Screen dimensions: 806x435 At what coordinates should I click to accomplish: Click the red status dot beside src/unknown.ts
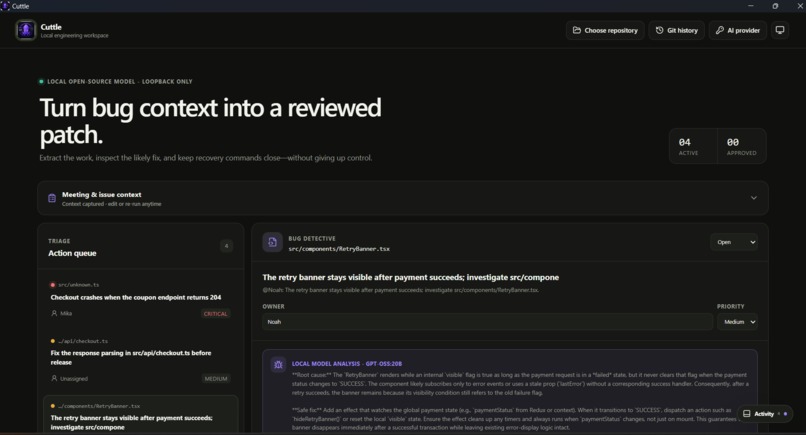point(52,284)
